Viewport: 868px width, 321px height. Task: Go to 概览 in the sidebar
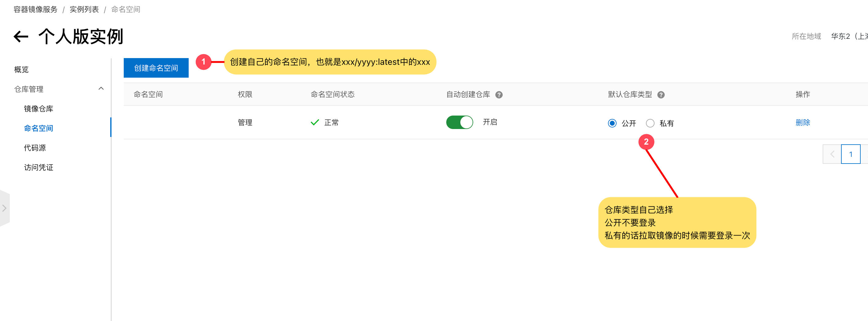coord(21,69)
